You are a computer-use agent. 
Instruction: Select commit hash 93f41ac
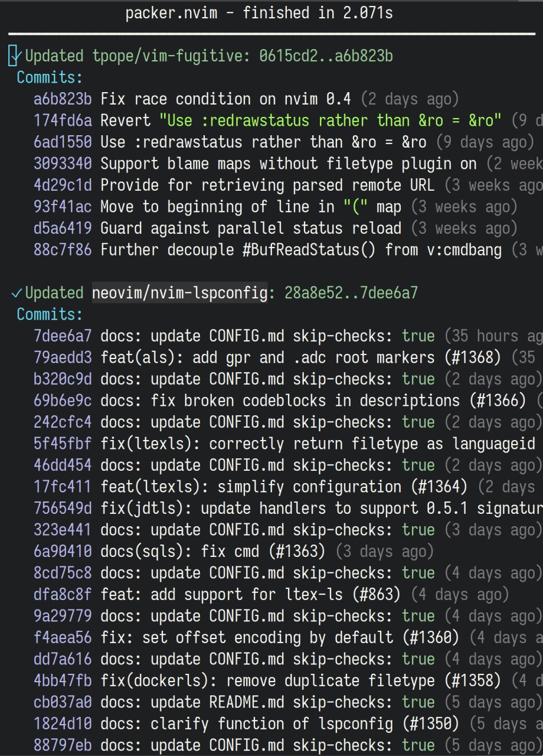[x=63, y=207]
